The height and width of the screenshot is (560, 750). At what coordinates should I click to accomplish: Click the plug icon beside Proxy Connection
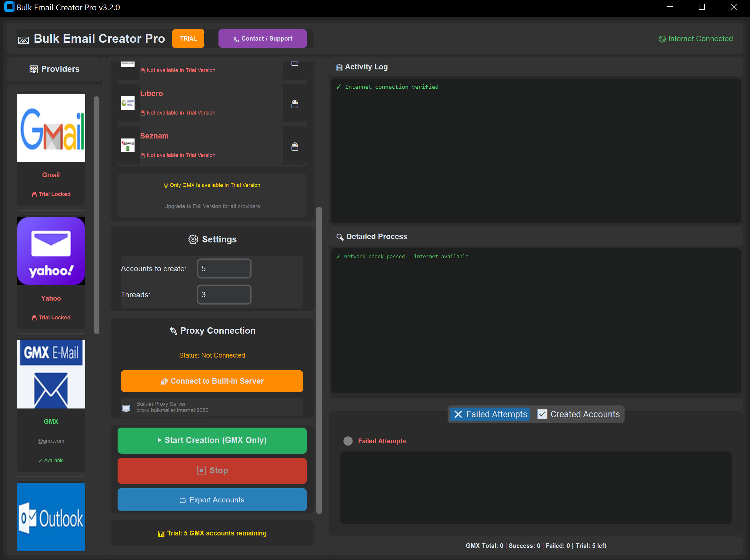click(173, 331)
